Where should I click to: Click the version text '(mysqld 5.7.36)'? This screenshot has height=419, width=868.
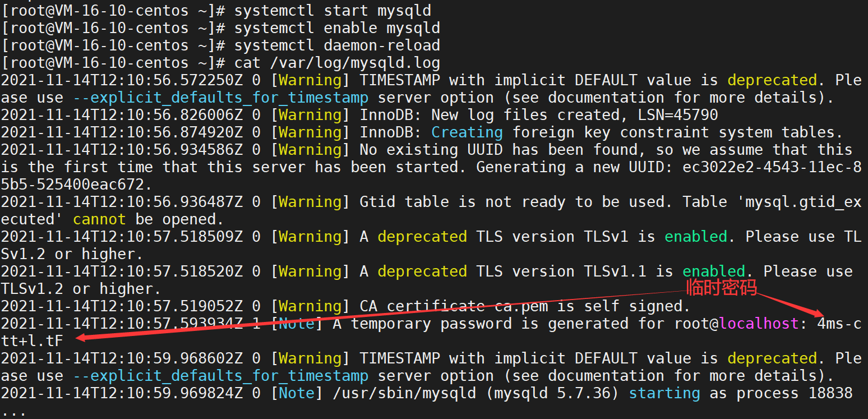(552, 393)
